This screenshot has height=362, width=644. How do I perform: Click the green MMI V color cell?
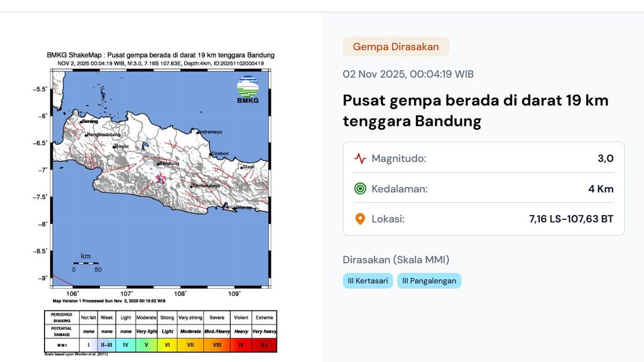(146, 345)
